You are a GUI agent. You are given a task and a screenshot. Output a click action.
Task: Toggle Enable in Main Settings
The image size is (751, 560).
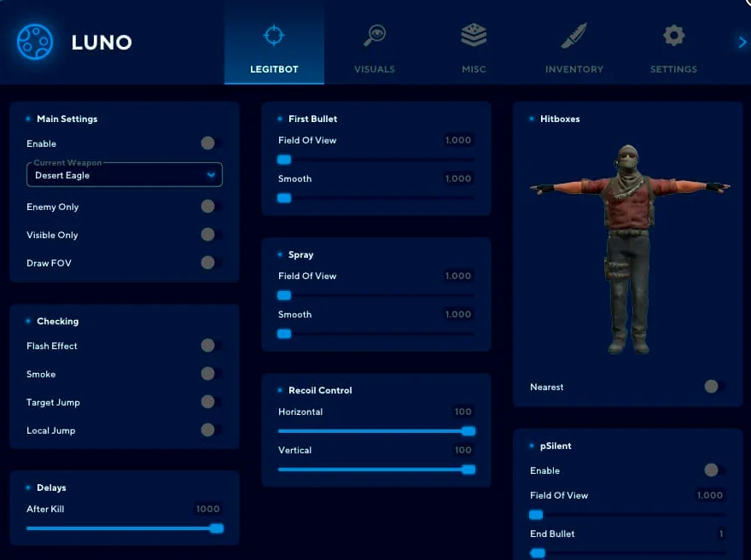coord(209,143)
